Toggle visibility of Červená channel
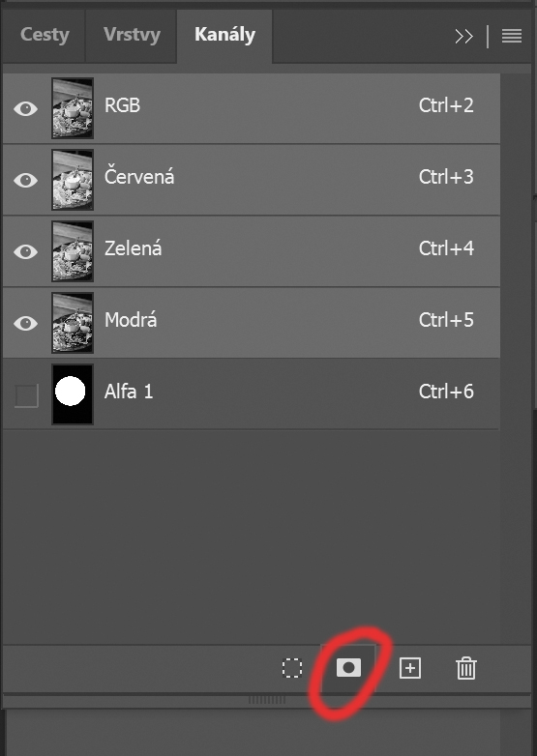 25,180
